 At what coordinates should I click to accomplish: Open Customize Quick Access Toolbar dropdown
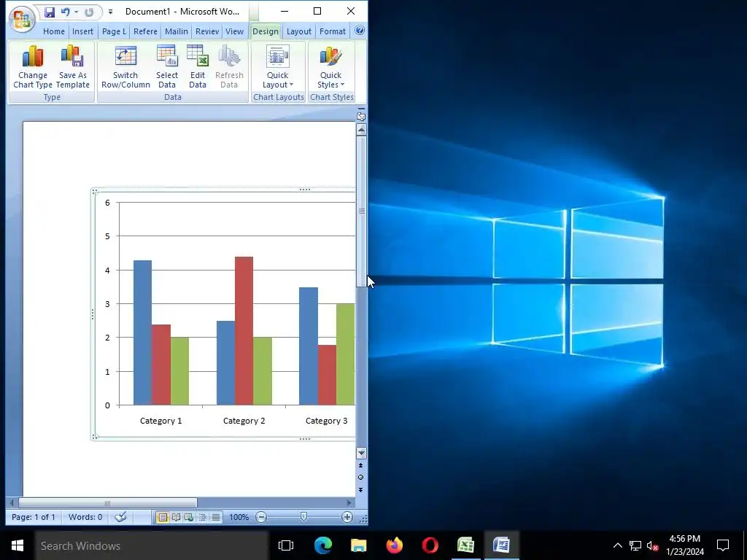(111, 12)
